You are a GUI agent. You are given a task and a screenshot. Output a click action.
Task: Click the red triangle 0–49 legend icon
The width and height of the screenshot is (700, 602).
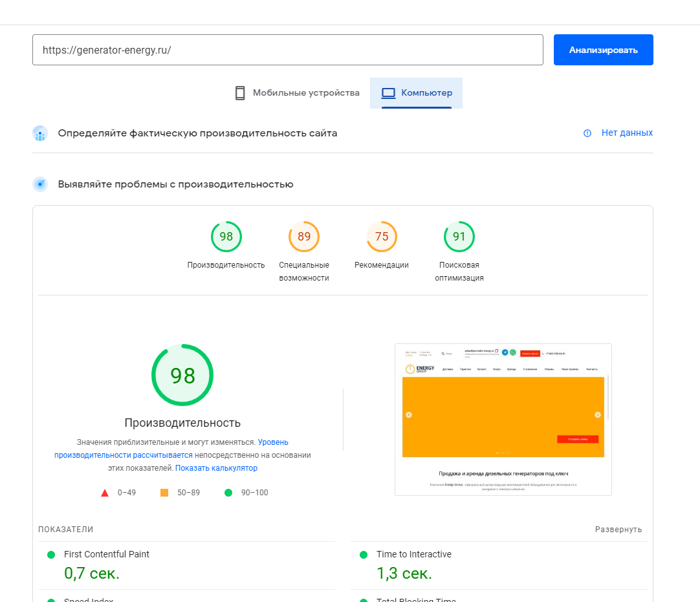(x=105, y=493)
